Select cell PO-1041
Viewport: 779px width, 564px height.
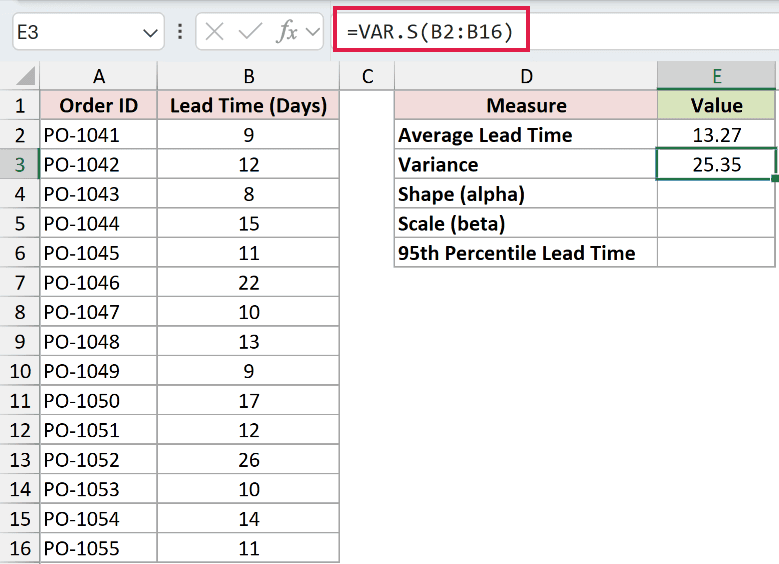tap(98, 135)
